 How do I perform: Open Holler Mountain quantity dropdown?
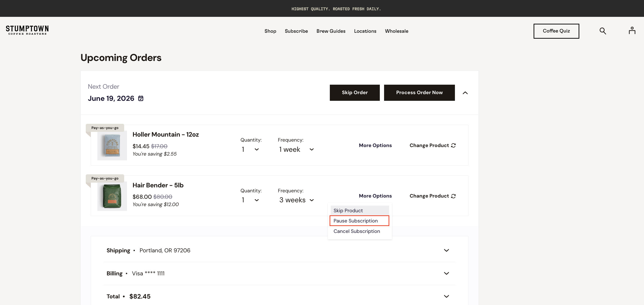tap(250, 149)
